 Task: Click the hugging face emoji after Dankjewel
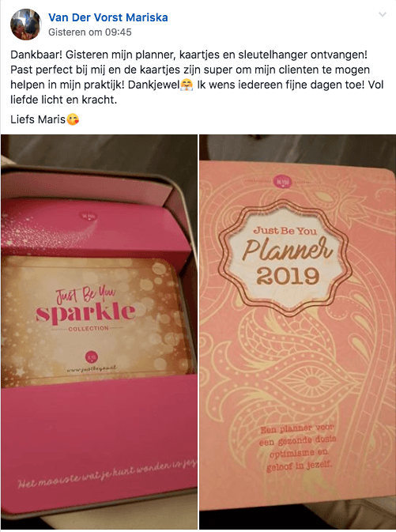click(x=187, y=85)
